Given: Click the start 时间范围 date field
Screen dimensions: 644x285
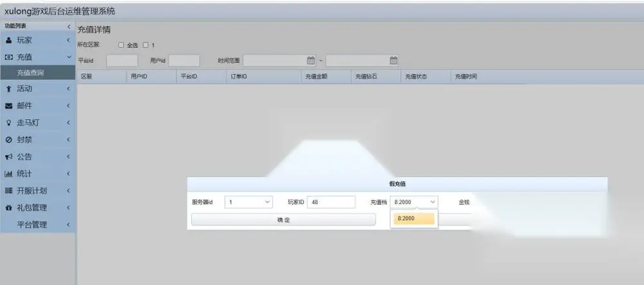Looking at the screenshot, I should pyautogui.click(x=279, y=60).
